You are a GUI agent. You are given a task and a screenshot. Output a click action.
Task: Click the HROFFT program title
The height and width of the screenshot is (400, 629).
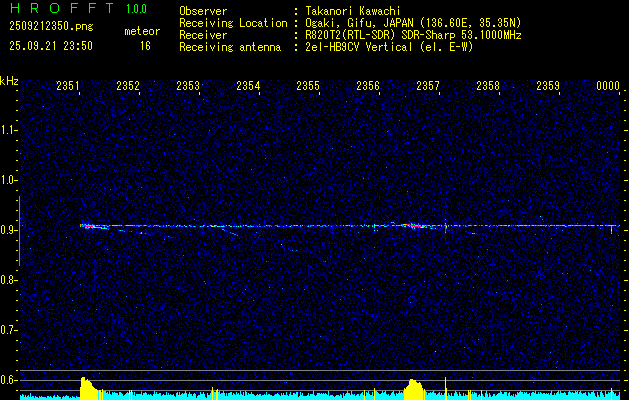[x=63, y=8]
